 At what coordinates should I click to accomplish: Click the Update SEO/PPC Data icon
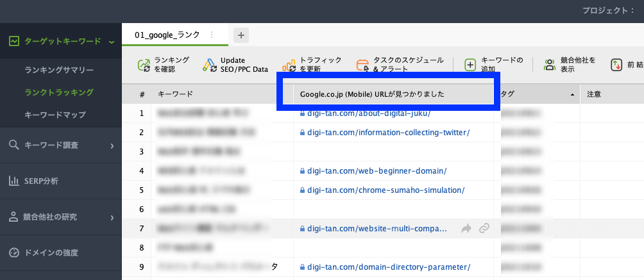[x=210, y=65]
